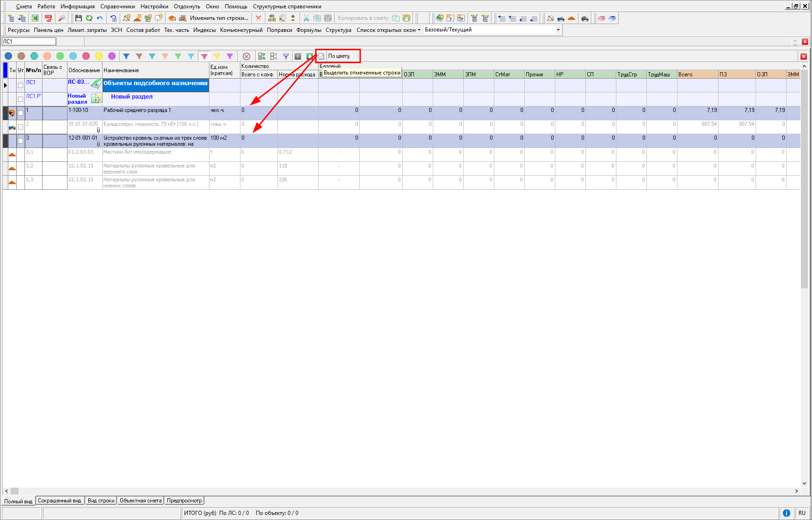Apply the blue funnel color filter

pyautogui.click(x=126, y=56)
